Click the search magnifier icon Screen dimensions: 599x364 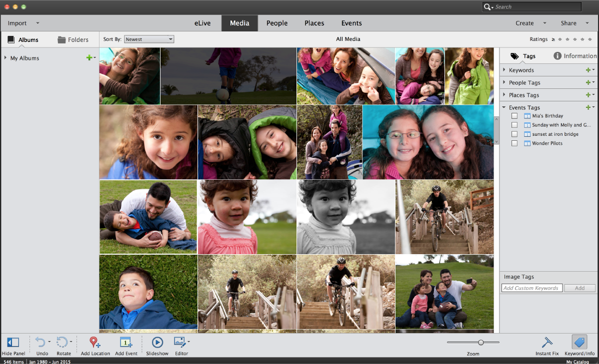coord(487,7)
